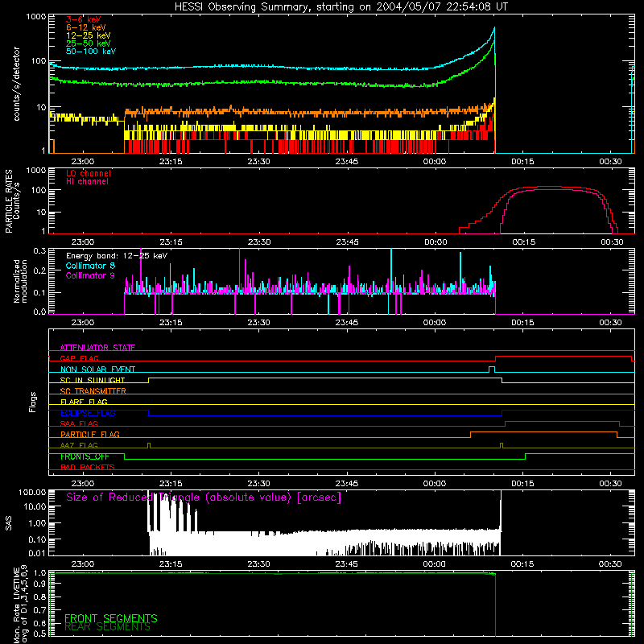Select the 'LO channel' legend label
The height and width of the screenshot is (644, 644).
89,173
